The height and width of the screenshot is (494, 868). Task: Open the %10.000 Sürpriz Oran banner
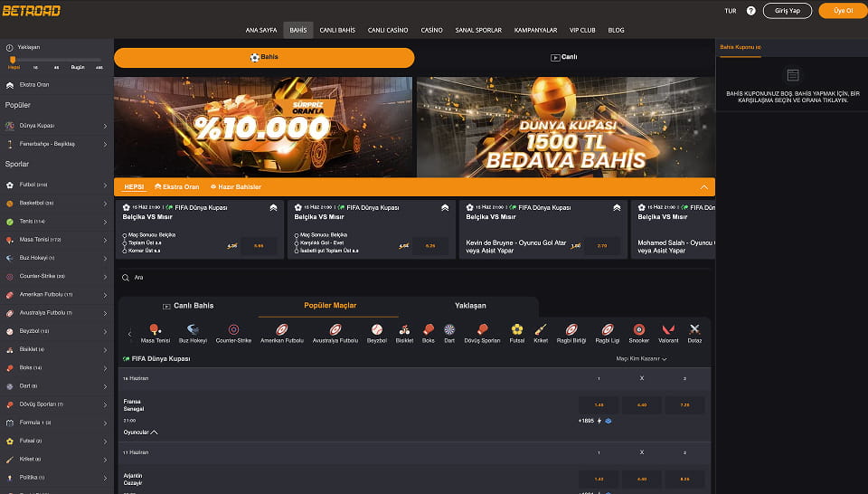263,127
